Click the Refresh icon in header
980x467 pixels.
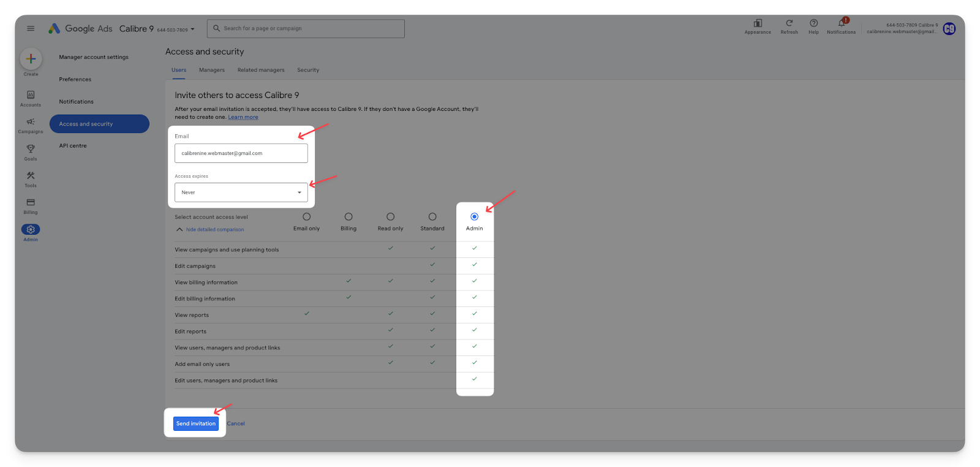click(x=789, y=23)
